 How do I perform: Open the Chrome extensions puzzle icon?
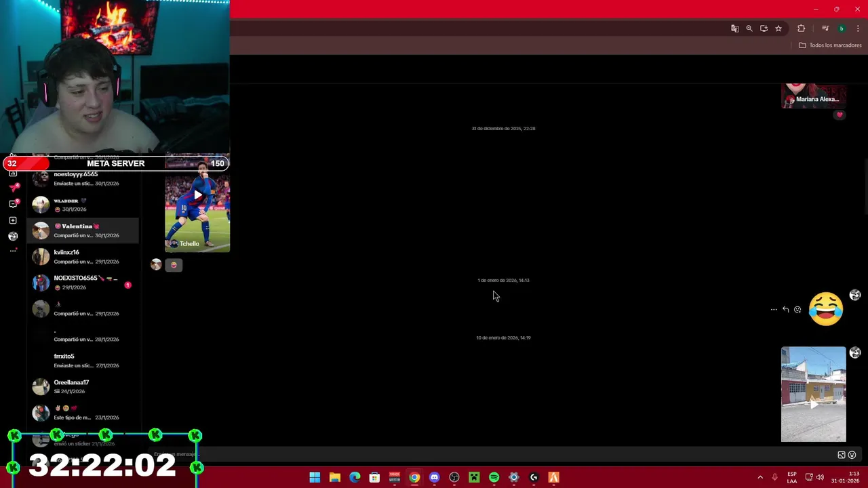click(x=802, y=28)
